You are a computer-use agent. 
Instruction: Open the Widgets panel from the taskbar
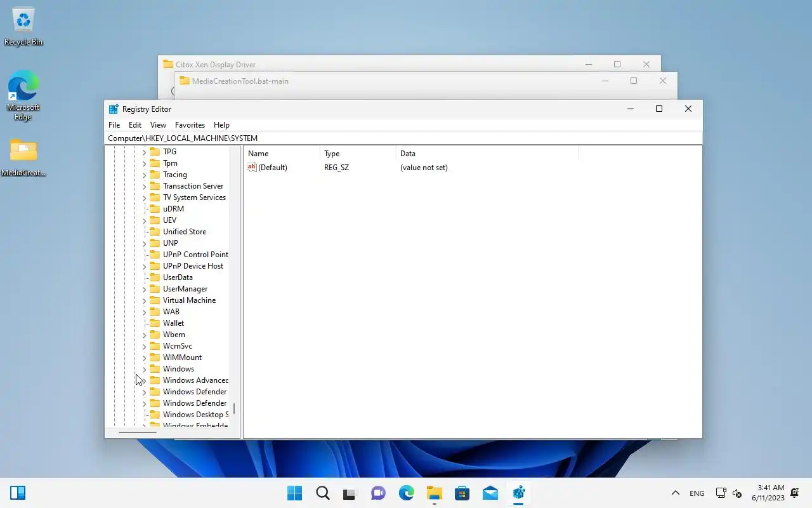18,493
